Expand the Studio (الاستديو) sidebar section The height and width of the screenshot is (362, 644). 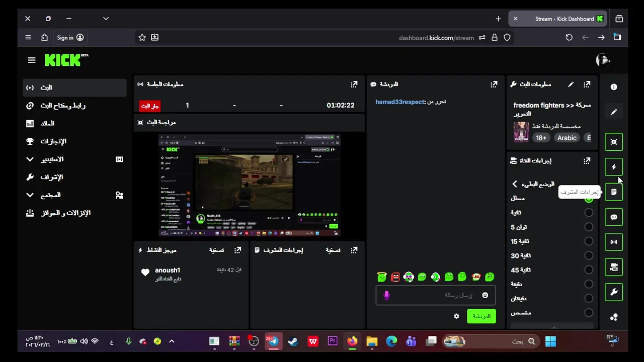coord(74,159)
